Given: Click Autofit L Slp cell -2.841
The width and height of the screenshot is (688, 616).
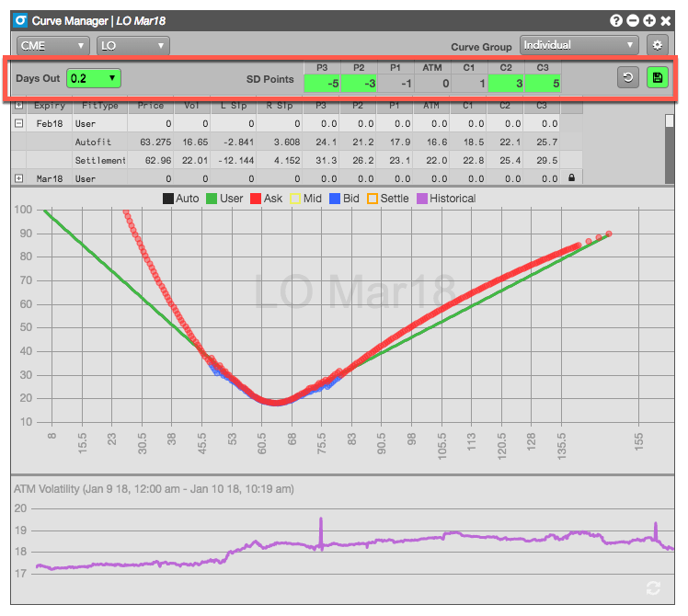Looking at the screenshot, I should coord(234,142).
